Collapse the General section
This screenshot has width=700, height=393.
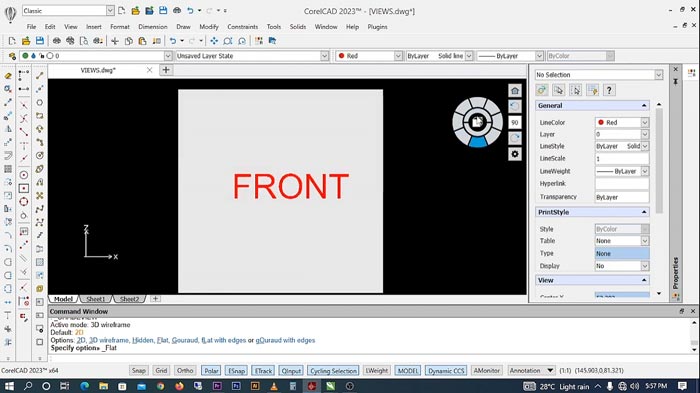click(644, 105)
